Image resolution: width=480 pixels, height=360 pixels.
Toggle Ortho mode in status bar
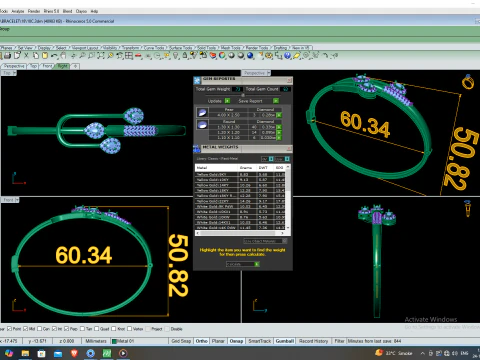coord(202,341)
